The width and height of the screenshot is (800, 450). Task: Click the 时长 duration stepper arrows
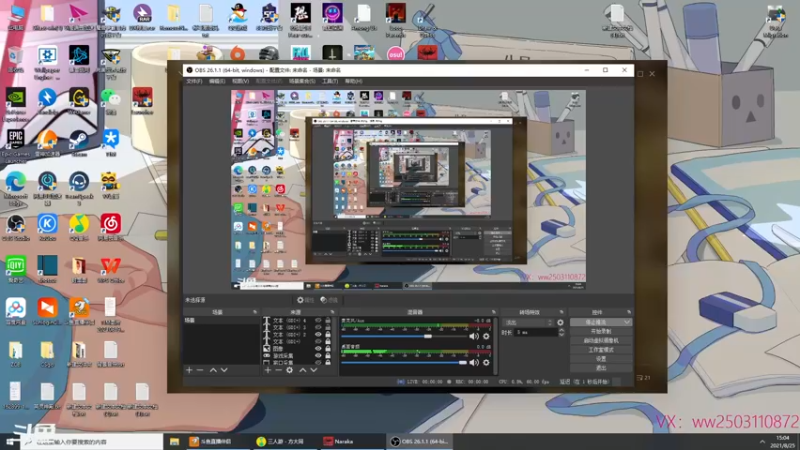561,332
